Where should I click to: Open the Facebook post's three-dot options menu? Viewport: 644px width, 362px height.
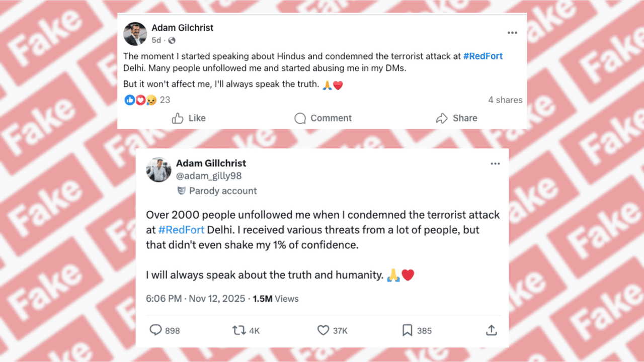tap(512, 32)
